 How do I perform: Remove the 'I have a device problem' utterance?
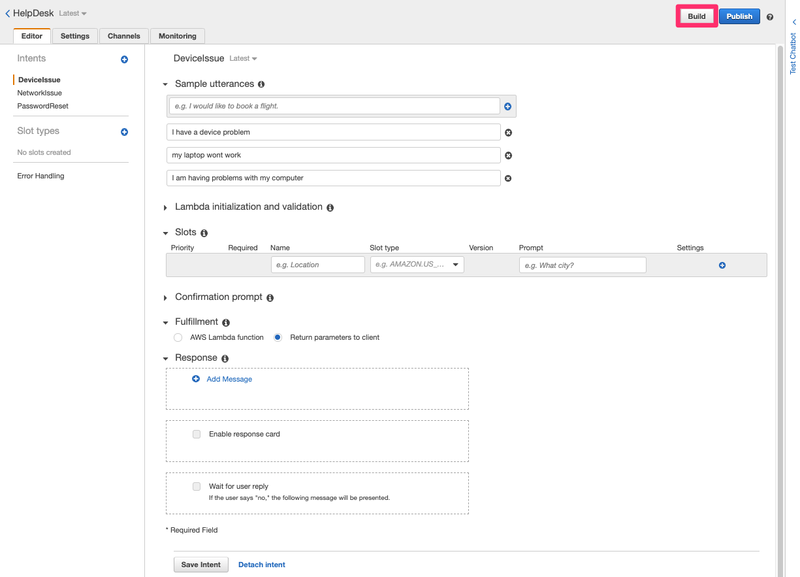(x=508, y=133)
